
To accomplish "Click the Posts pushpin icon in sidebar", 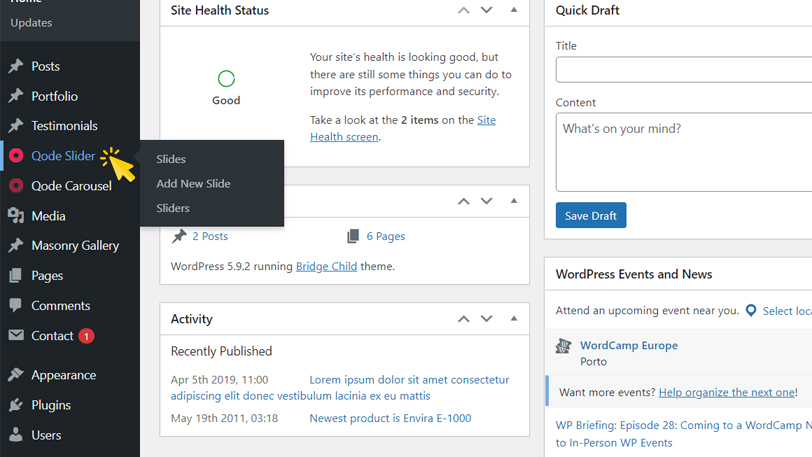I will (x=16, y=67).
